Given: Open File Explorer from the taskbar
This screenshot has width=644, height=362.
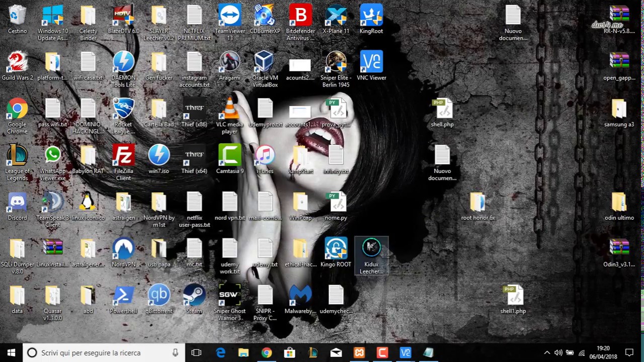Looking at the screenshot, I should tap(244, 352).
